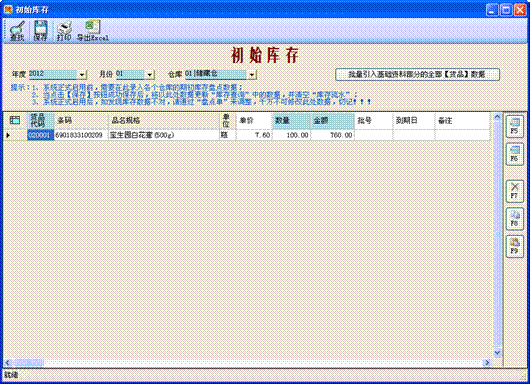Export data with 导出Excel icon

tap(93, 31)
